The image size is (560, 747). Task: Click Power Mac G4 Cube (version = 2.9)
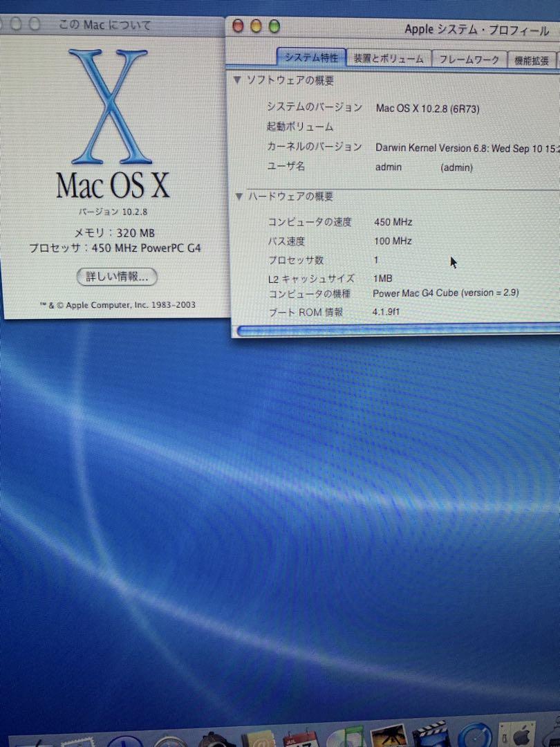446,293
